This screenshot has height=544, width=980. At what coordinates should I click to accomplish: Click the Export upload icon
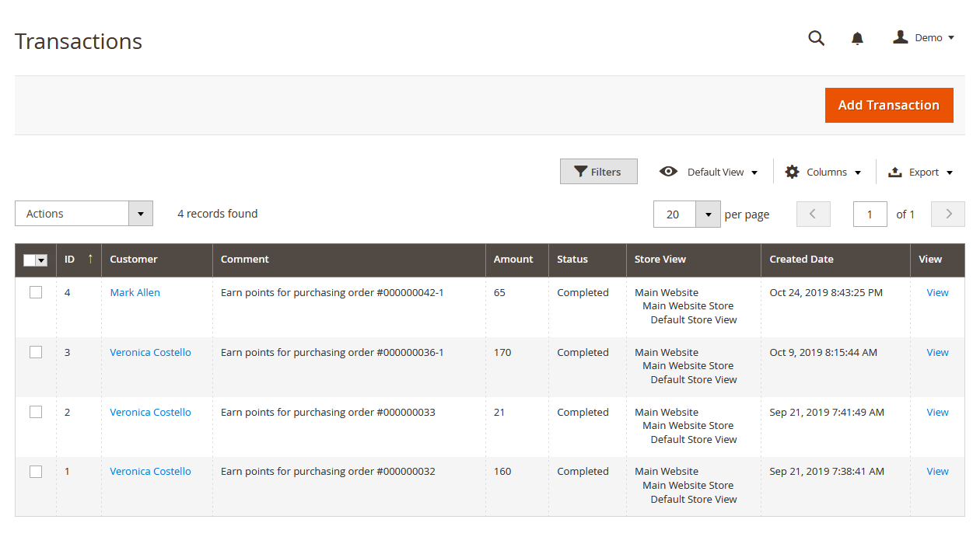coord(894,172)
